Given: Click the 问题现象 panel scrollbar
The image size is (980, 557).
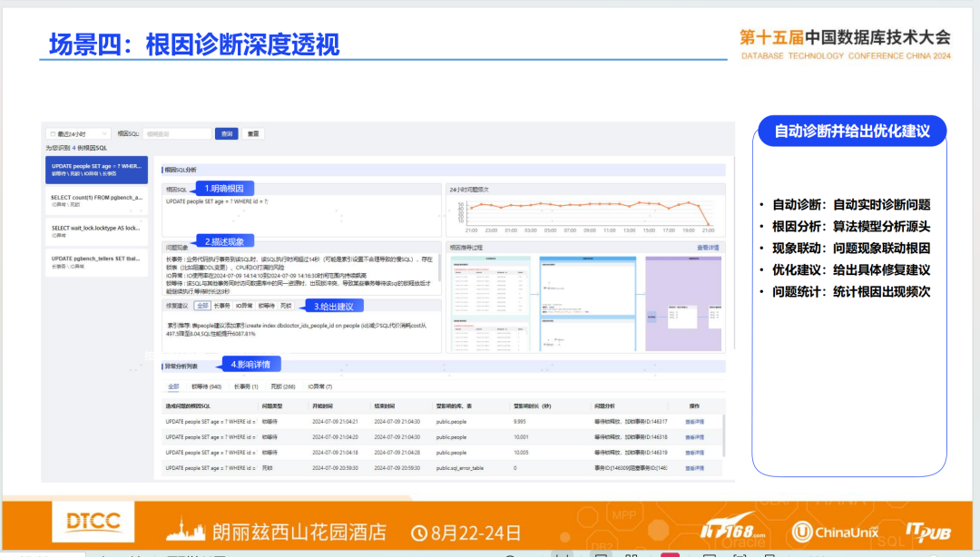Looking at the screenshot, I should (440, 269).
